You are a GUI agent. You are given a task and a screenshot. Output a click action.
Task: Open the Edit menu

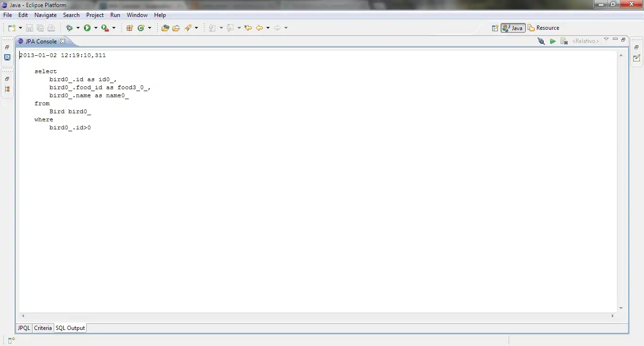tap(23, 15)
